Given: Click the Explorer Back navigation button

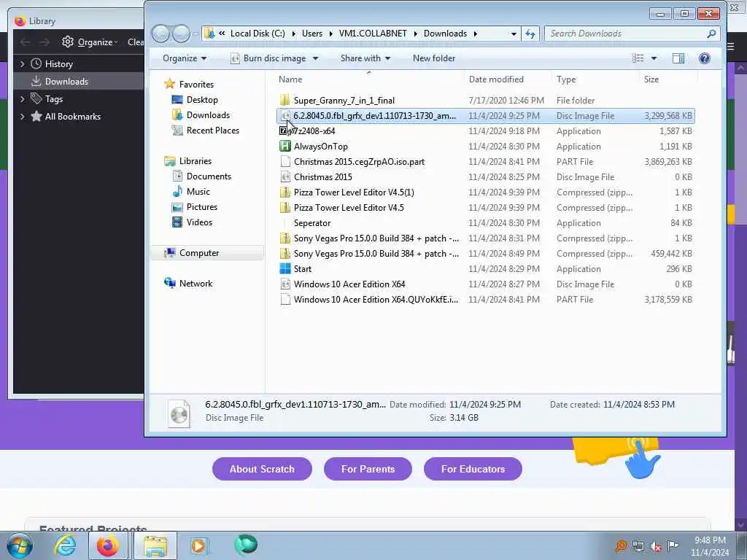Looking at the screenshot, I should 160,34.
